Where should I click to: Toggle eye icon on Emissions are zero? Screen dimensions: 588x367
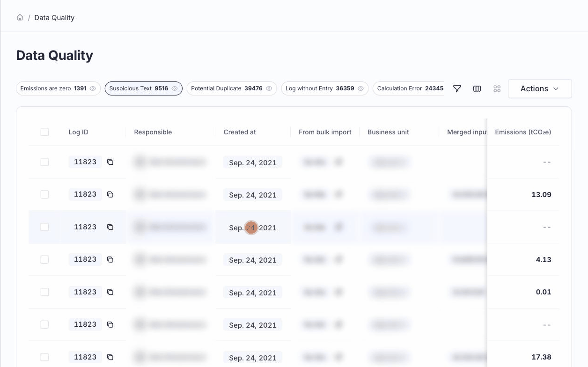tap(93, 88)
